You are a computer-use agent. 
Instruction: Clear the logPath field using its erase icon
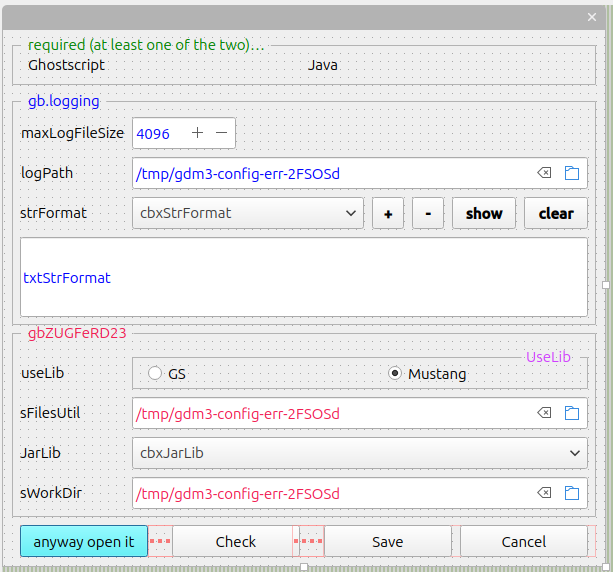(x=544, y=173)
